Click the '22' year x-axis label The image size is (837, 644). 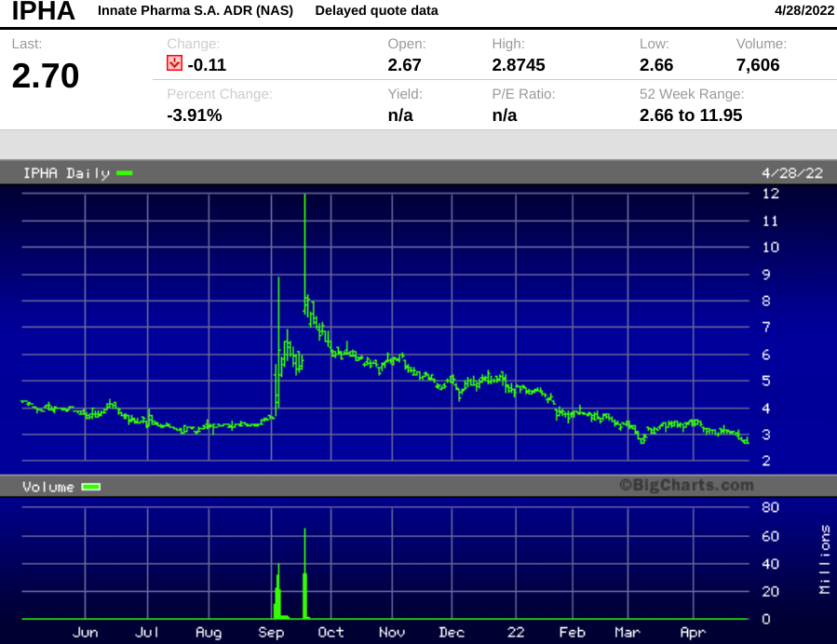point(516,632)
